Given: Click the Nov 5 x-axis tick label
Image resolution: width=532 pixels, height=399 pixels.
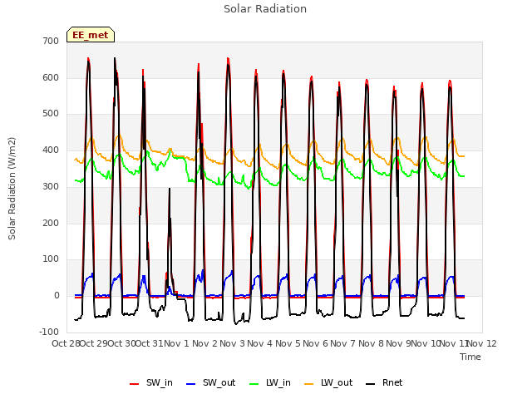Looking at the screenshot, I should 288,343.
